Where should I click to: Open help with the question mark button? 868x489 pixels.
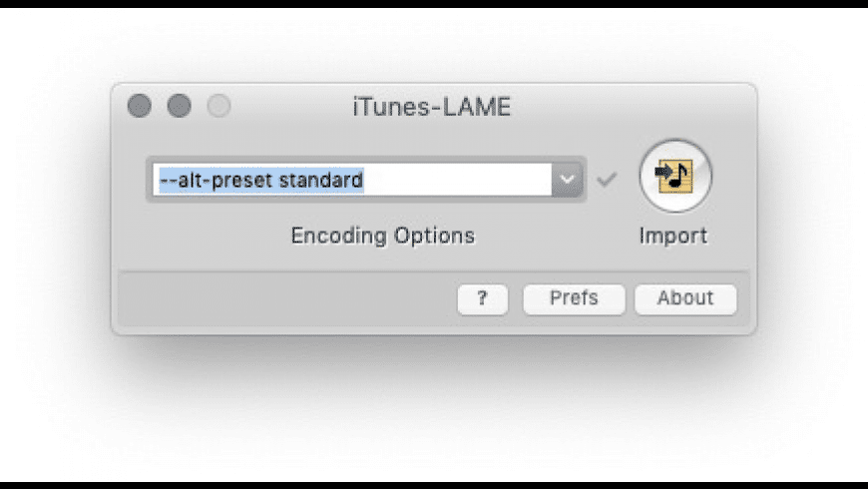pyautogui.click(x=482, y=298)
